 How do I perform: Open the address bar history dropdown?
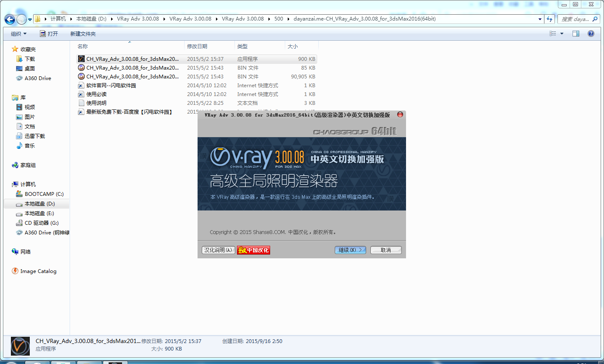540,19
